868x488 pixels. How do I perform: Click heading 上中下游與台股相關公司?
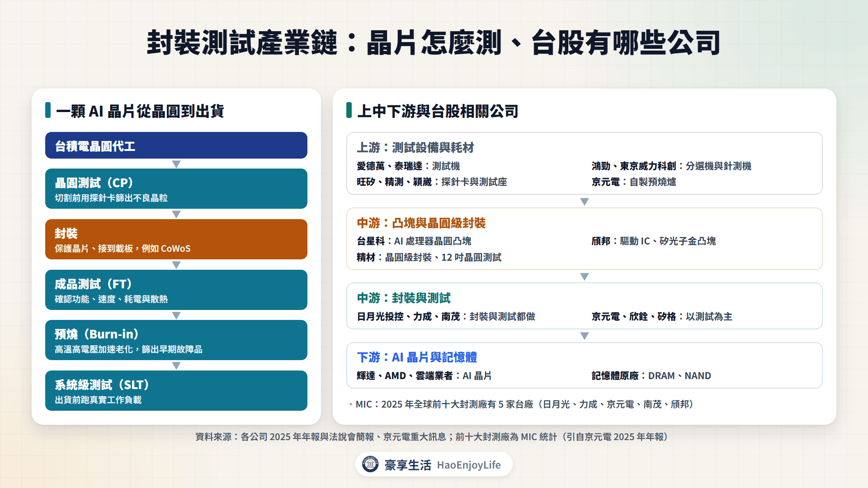[438, 111]
